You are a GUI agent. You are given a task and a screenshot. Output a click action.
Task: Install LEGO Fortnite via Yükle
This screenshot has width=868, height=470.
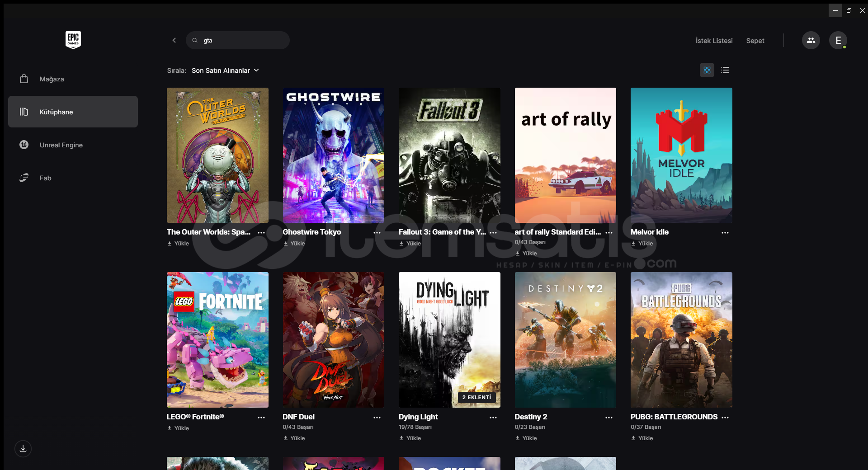coord(178,428)
